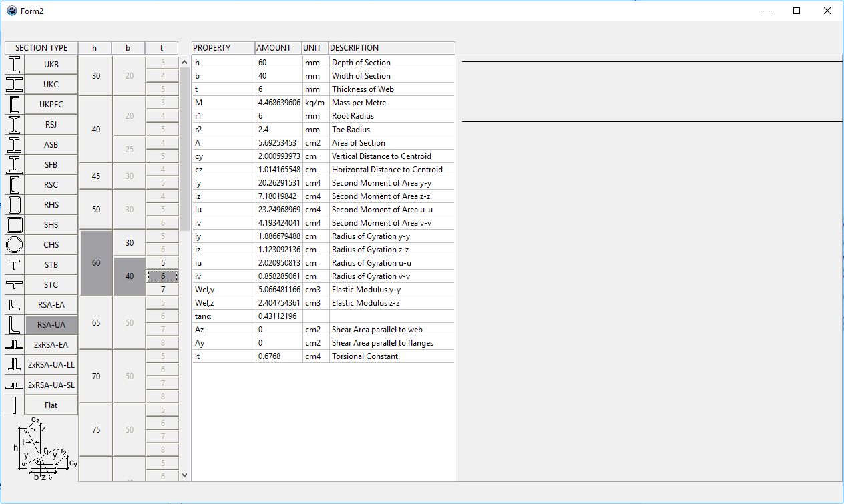Viewport: 844px width, 504px height.
Task: Click the DESCRIPTION column header
Action: click(391, 48)
